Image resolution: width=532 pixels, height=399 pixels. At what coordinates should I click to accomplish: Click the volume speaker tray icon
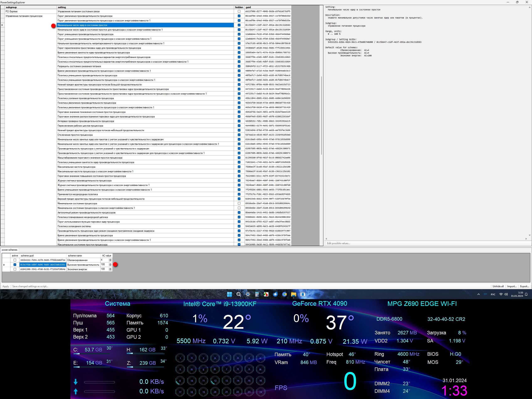[x=506, y=294]
